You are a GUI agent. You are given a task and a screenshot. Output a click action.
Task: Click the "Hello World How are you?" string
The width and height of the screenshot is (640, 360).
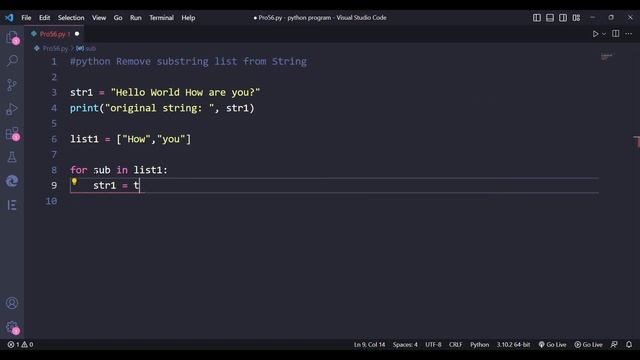click(x=185, y=93)
